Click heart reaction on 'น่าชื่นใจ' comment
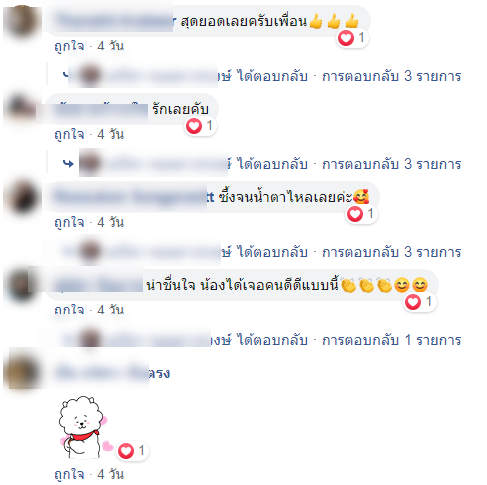Viewport: 487px width, 485px height. (x=413, y=302)
